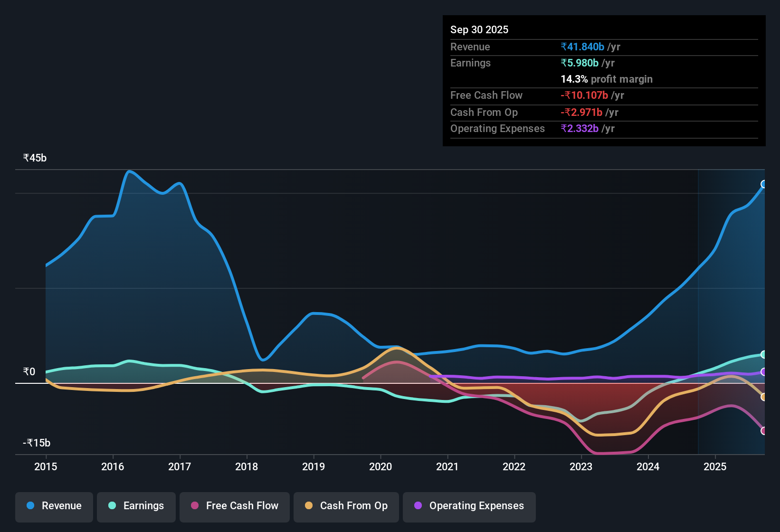Viewport: 780px width, 532px height.
Task: Click the Revenue endpoint marker on the chart
Action: click(x=763, y=184)
